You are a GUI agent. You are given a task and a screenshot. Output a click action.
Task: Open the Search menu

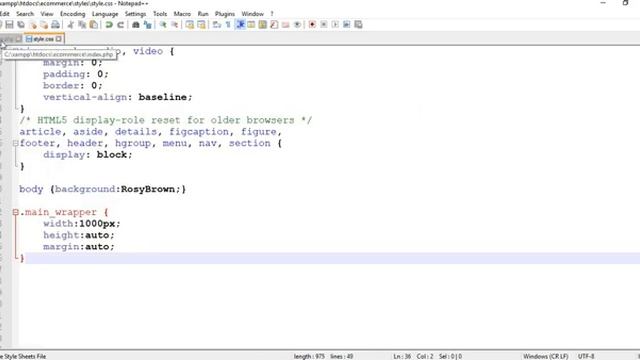click(25, 14)
